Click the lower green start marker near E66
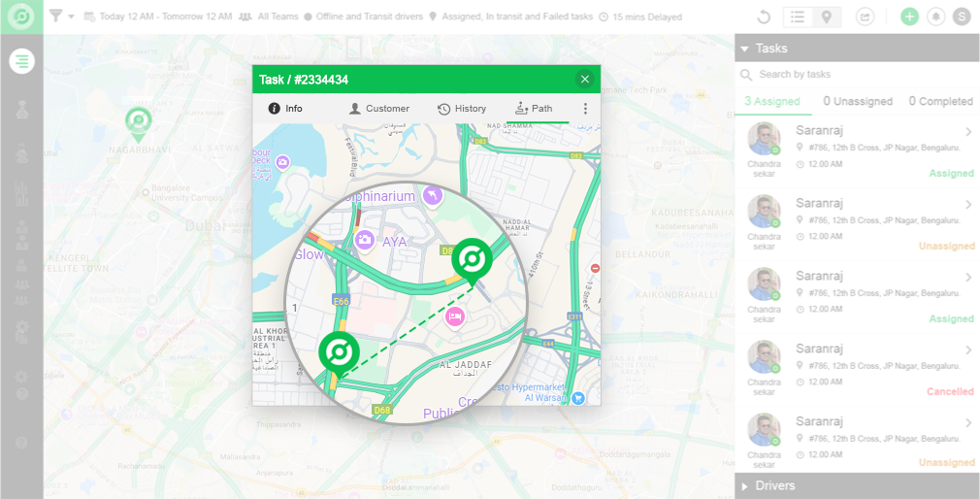 click(x=339, y=354)
